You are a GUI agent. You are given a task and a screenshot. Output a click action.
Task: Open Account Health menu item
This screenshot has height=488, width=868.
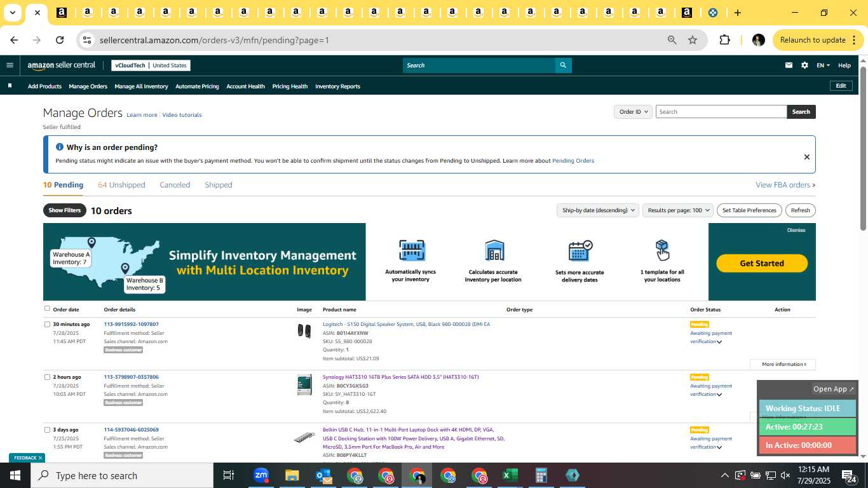click(x=245, y=86)
